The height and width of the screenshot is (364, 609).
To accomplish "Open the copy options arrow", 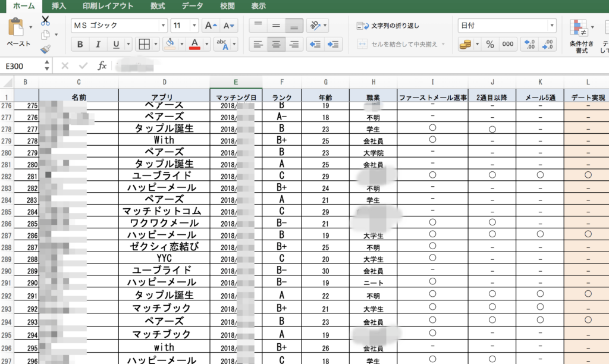I will pos(56,35).
